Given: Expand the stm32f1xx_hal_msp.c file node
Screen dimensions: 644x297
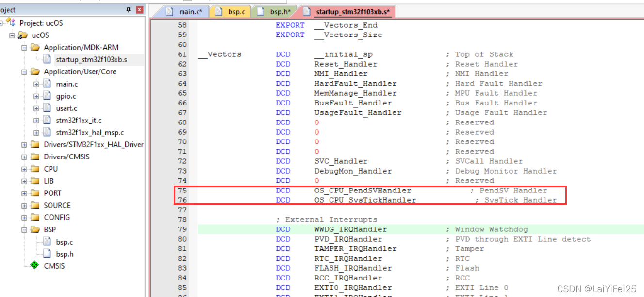Looking at the screenshot, I should pyautogui.click(x=36, y=132).
